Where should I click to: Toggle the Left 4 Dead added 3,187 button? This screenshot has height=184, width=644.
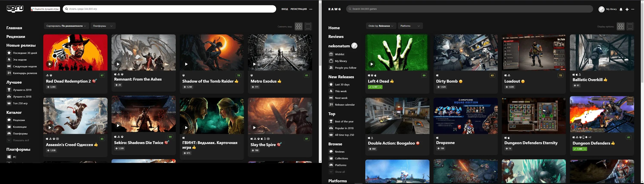(373, 87)
